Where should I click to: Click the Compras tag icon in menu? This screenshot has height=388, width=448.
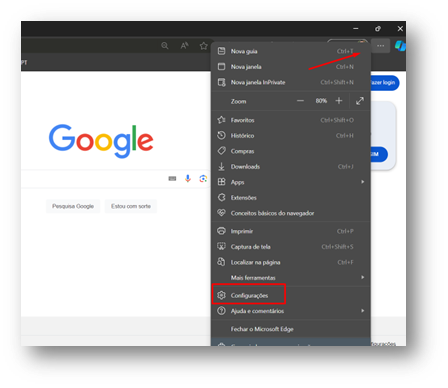(x=221, y=151)
